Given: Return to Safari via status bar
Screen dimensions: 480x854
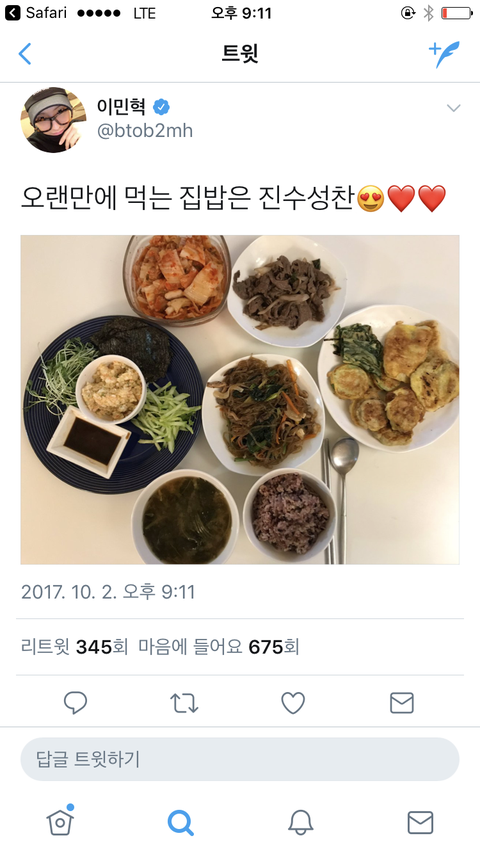Looking at the screenshot, I should [35, 13].
